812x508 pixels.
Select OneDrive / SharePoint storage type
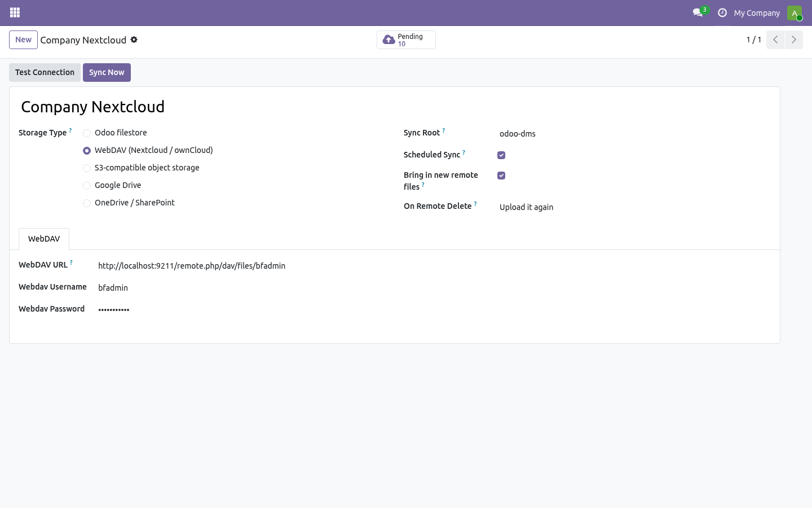pos(87,203)
